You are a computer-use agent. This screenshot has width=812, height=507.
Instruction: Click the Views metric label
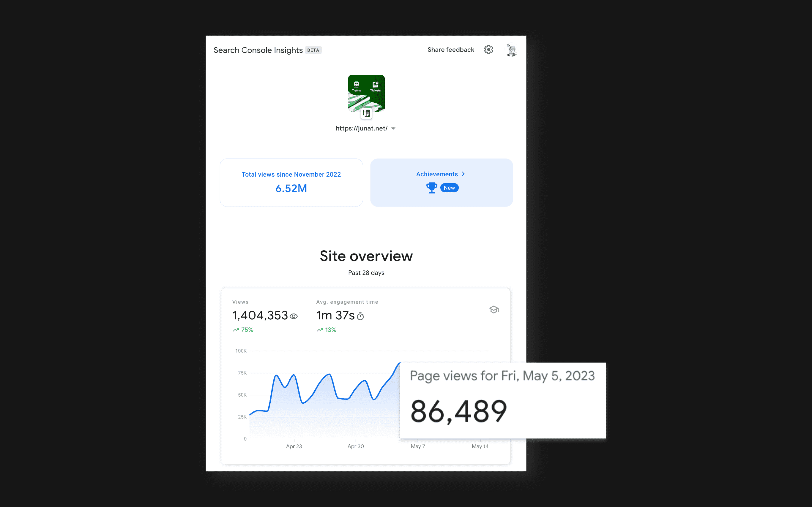(x=240, y=302)
